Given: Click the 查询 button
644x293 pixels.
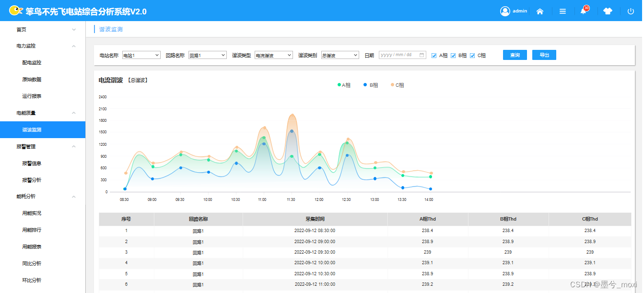Looking at the screenshot, I should pos(515,55).
